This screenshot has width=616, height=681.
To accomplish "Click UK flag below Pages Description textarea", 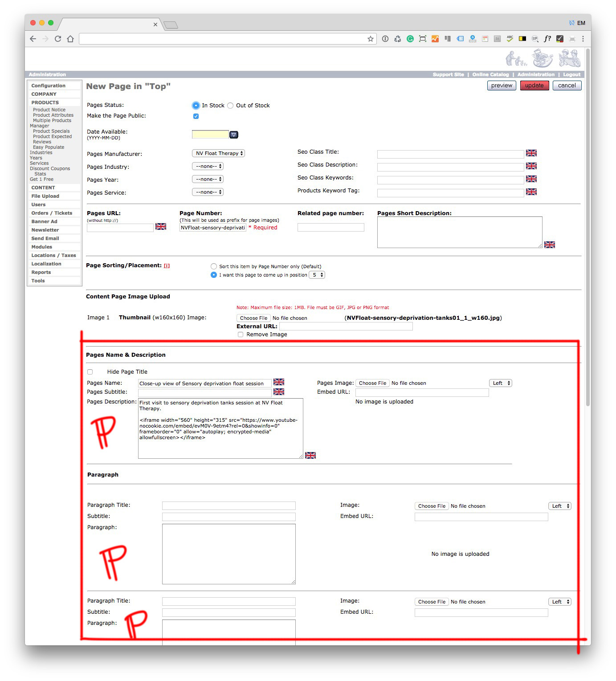I will (310, 455).
